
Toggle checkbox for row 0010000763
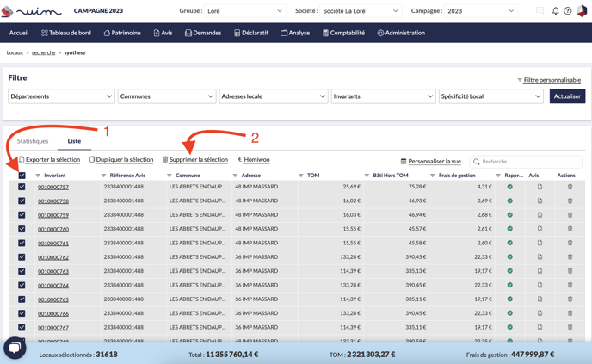[22, 271]
